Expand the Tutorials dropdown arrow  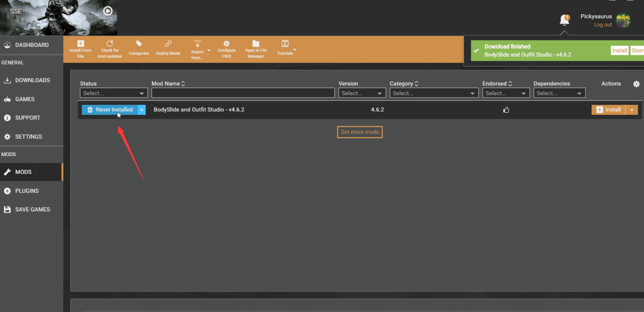[295, 50]
